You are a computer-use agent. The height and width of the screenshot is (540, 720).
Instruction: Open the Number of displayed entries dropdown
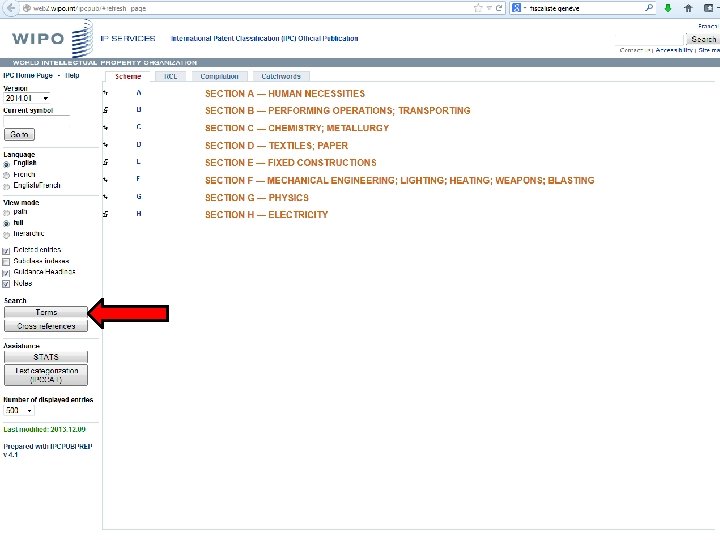pos(19,411)
